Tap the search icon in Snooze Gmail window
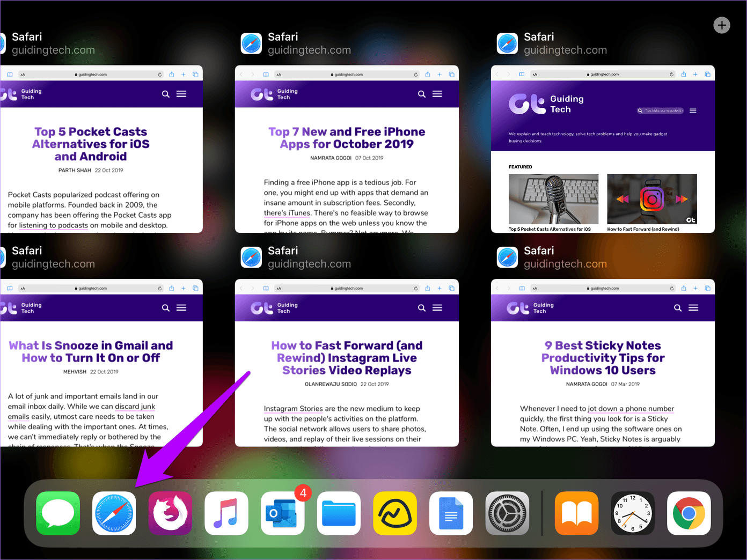This screenshot has width=747, height=560. [x=166, y=308]
